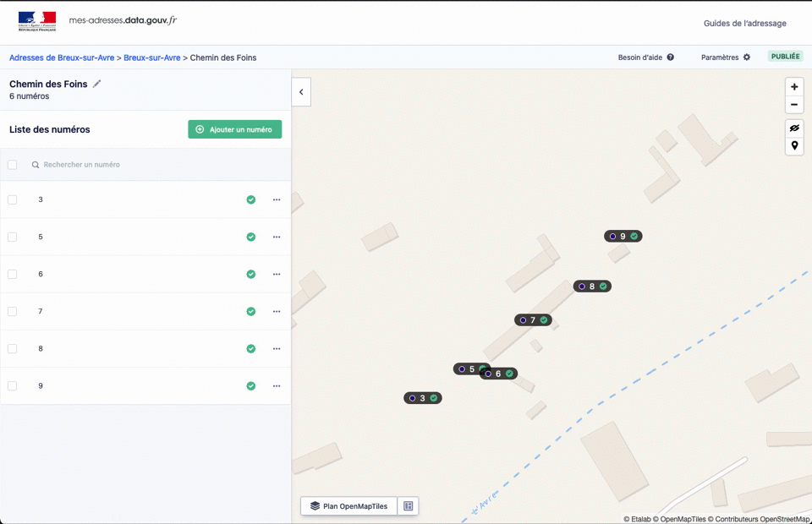Open the three-dot menu for number 5
The width and height of the screenshot is (812, 524).
pos(277,237)
